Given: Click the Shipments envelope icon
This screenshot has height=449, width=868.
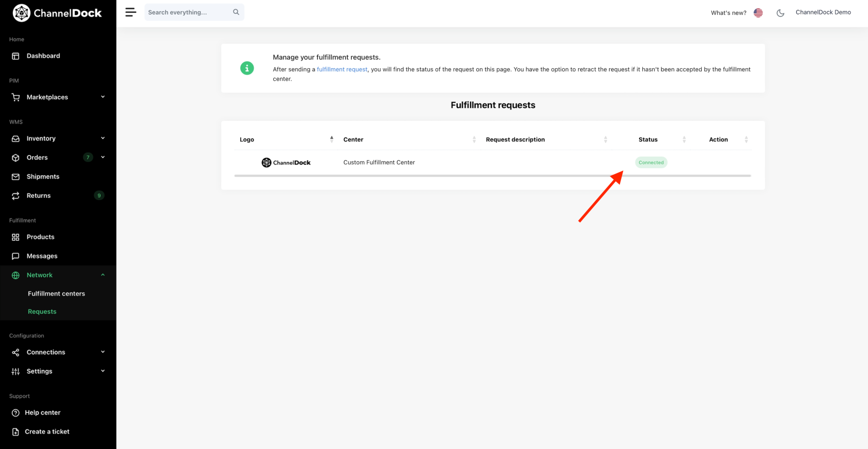Looking at the screenshot, I should pos(16,177).
